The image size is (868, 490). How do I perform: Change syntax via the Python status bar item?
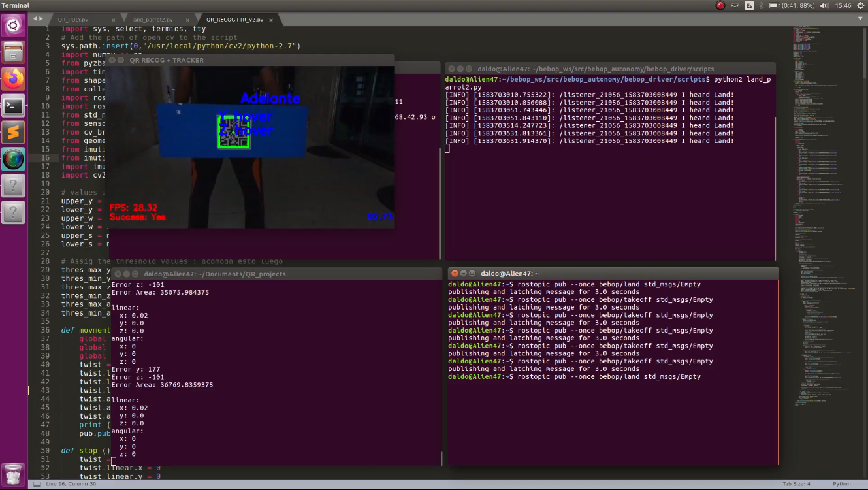842,484
